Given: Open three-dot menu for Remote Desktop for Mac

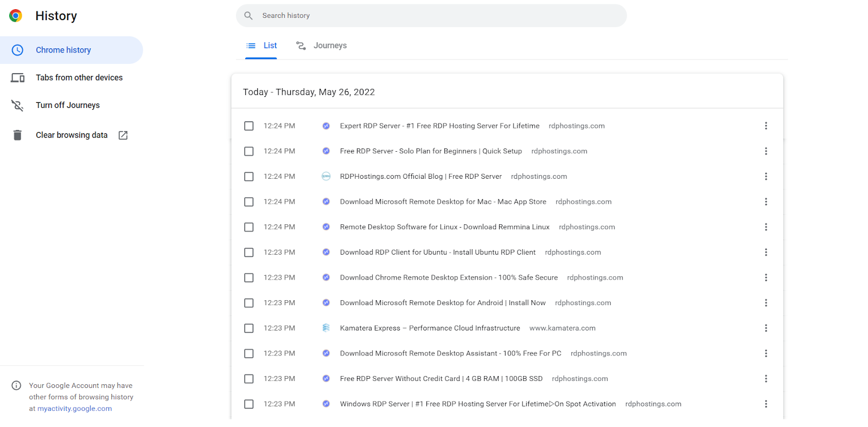Looking at the screenshot, I should [766, 202].
